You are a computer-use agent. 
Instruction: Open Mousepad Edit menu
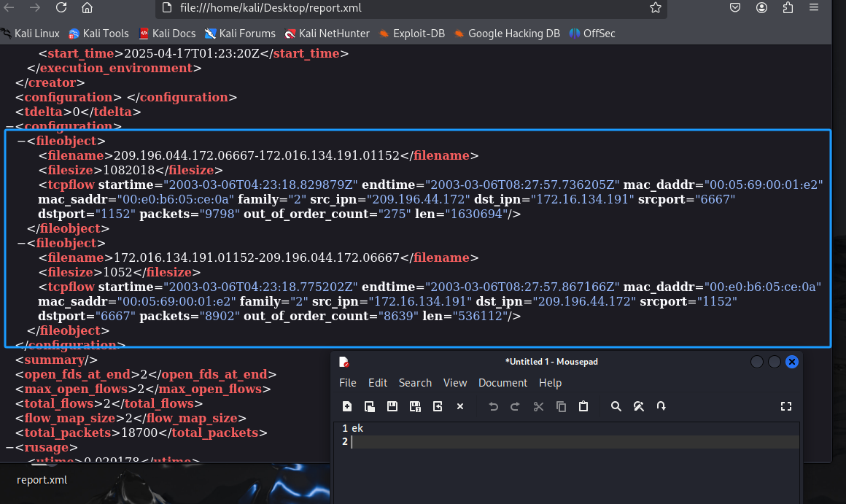coord(378,383)
